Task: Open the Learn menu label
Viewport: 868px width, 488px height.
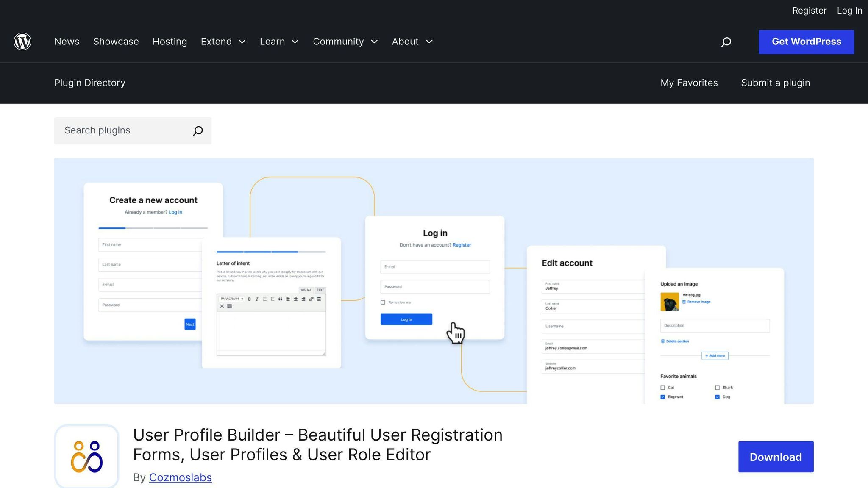Action: pyautogui.click(x=272, y=42)
